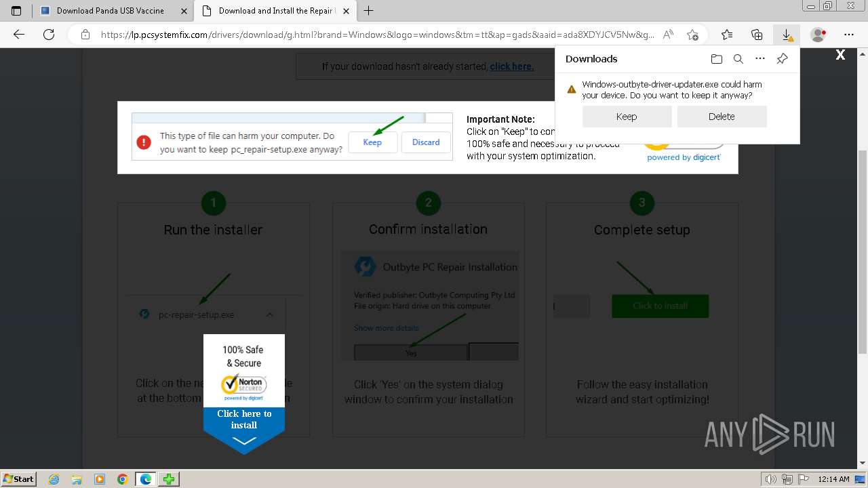This screenshot has height=488, width=868.
Task: Keep the Windows-outbyte-driver-updater.exe download
Action: tap(627, 117)
